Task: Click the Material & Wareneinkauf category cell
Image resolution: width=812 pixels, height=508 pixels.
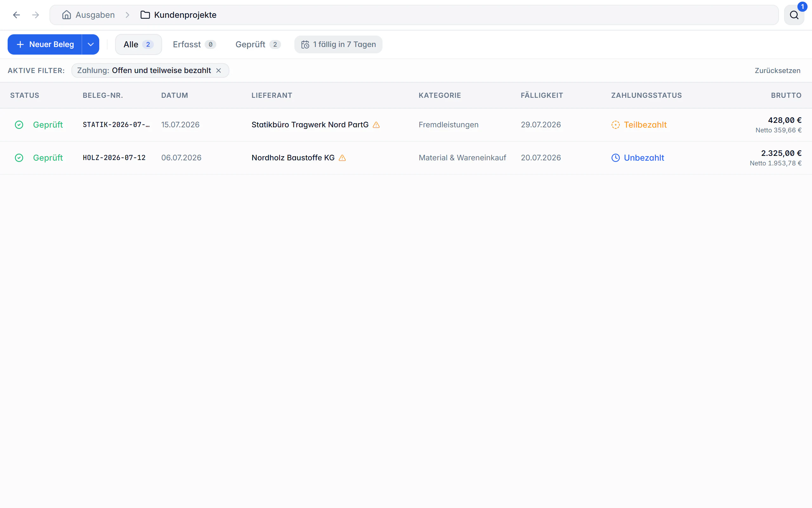Action: tap(462, 157)
